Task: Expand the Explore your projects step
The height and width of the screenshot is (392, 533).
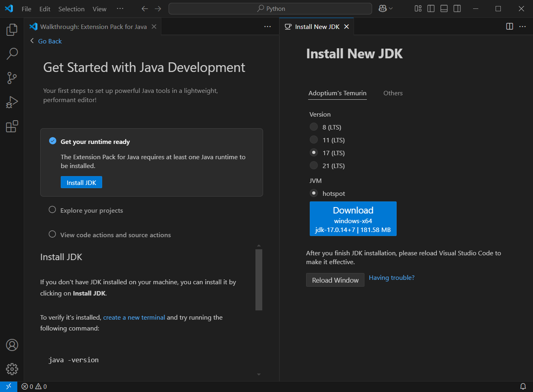Action: click(x=92, y=210)
